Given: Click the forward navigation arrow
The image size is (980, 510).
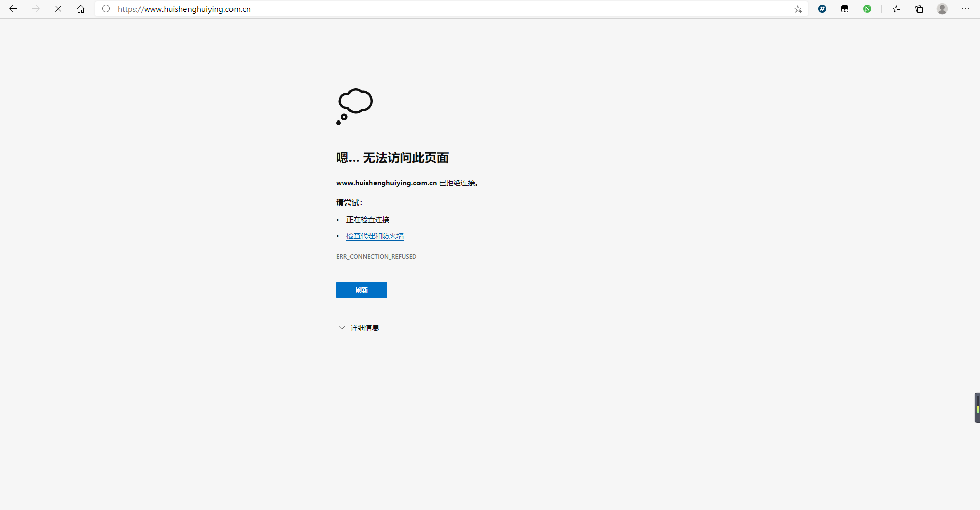Looking at the screenshot, I should [36, 9].
